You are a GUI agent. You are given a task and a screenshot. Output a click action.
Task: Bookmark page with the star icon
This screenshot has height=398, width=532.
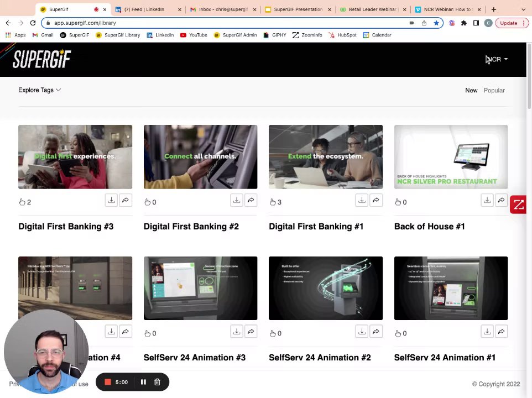pyautogui.click(x=436, y=23)
